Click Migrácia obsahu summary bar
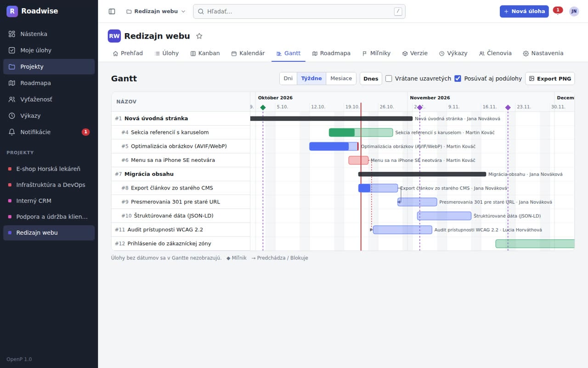This screenshot has width=588, height=368. point(422,174)
